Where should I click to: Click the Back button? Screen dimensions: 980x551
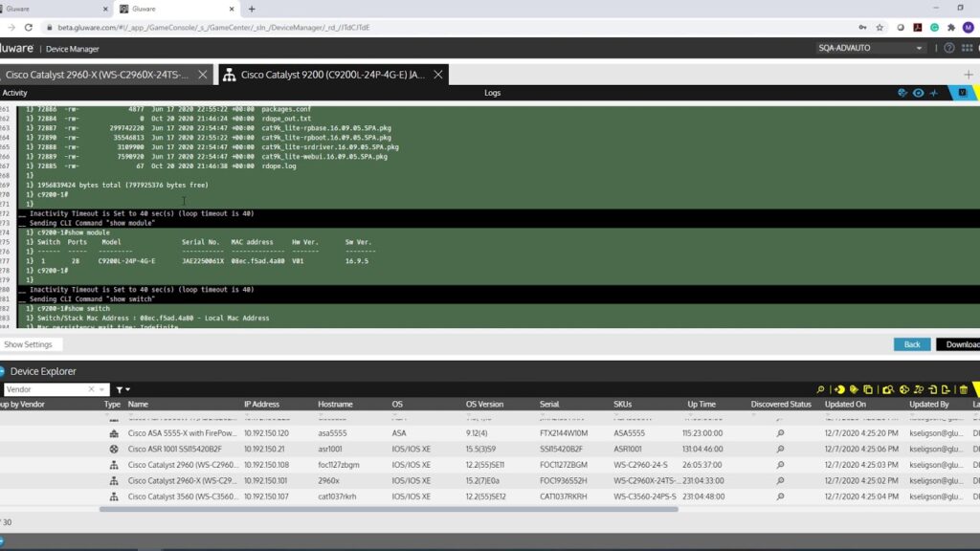(911, 343)
